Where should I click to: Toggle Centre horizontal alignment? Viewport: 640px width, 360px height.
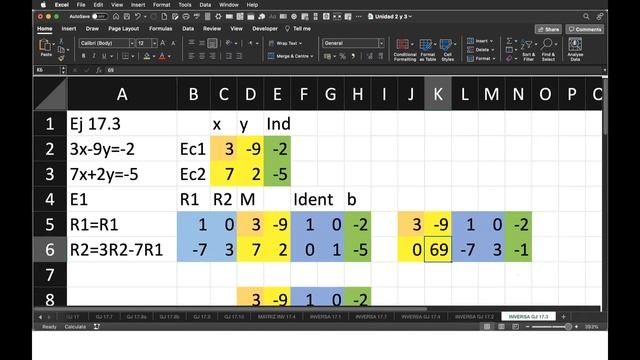click(x=202, y=56)
